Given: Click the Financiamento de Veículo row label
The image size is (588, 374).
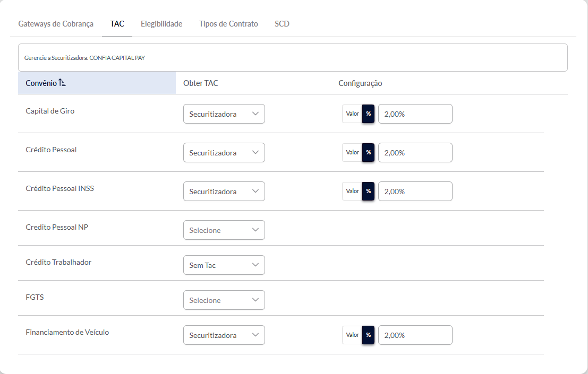Looking at the screenshot, I should (67, 333).
